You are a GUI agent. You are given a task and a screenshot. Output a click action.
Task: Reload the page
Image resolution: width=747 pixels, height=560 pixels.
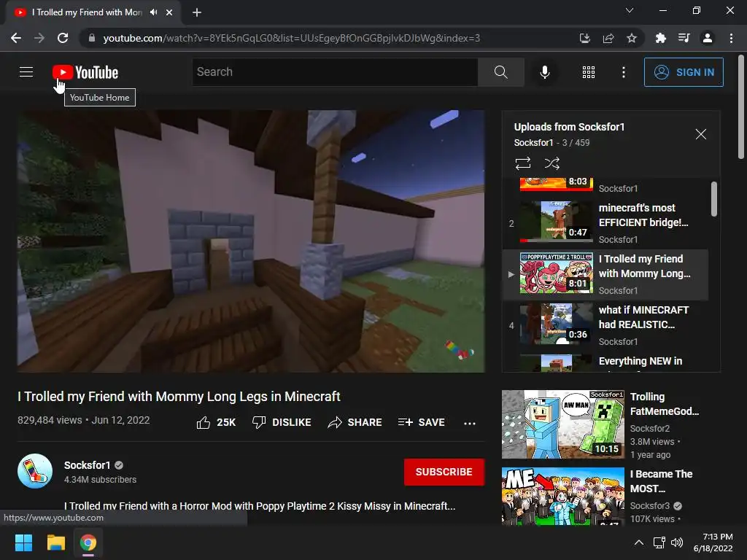(63, 38)
